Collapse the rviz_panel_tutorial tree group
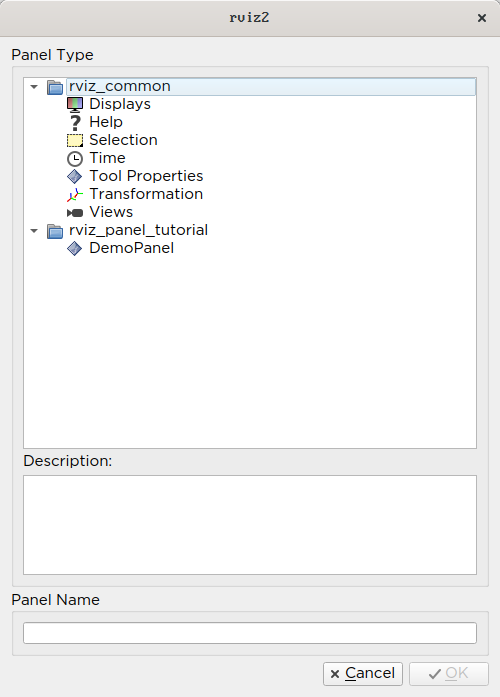 (x=34, y=231)
